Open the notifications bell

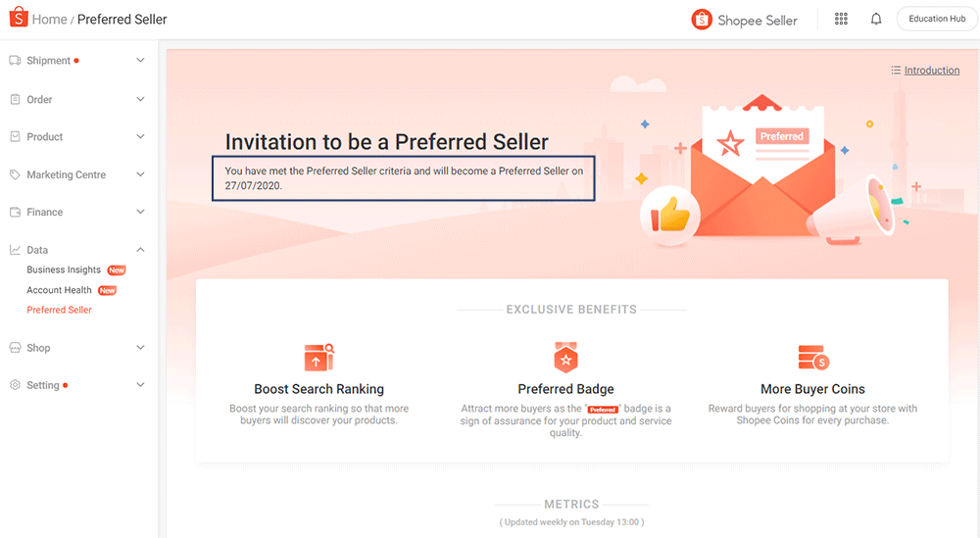(x=876, y=19)
